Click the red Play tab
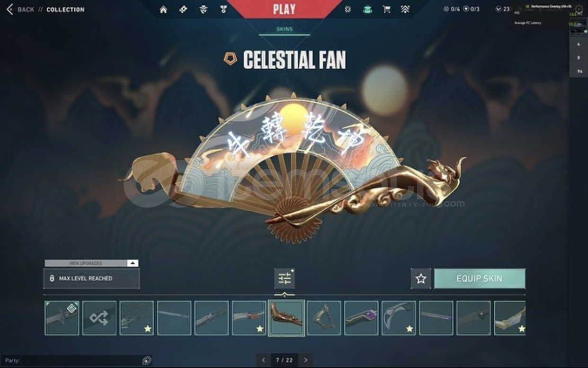The width and height of the screenshot is (588, 368). coord(284,9)
